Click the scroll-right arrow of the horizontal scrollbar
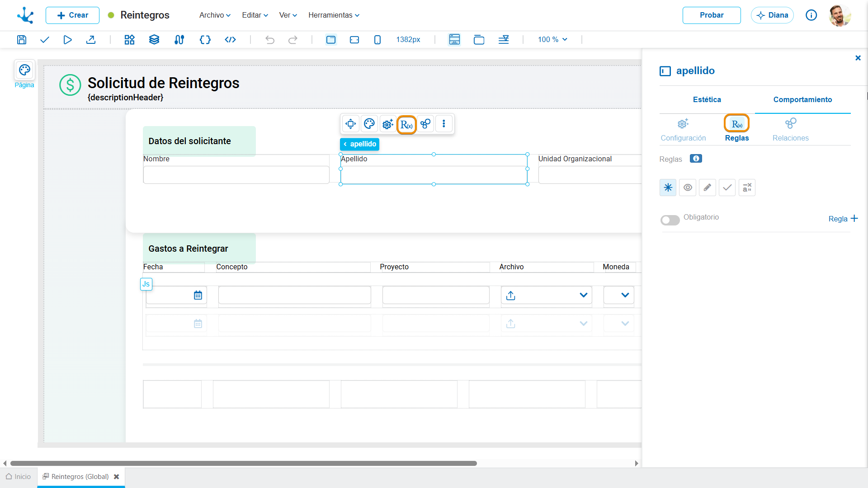 point(637,463)
